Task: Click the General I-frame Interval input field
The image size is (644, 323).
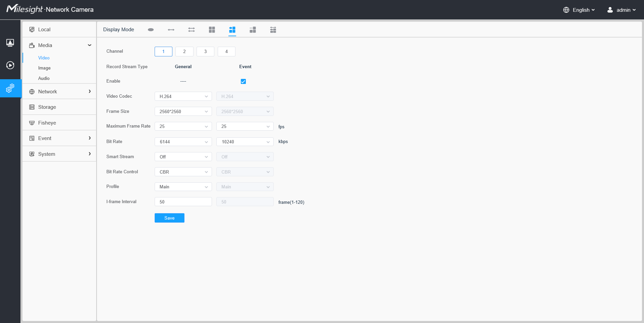Action: [x=183, y=202]
